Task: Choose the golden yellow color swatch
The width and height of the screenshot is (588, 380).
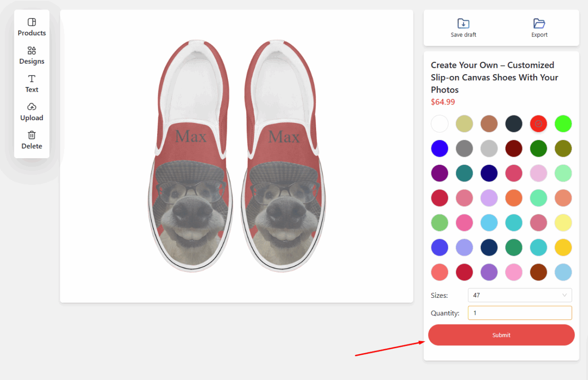Action: click(563, 247)
